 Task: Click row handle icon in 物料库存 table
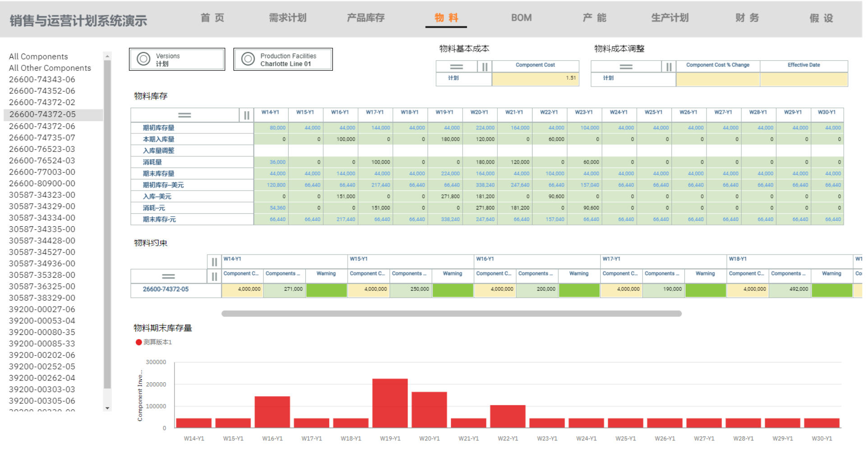click(x=184, y=115)
